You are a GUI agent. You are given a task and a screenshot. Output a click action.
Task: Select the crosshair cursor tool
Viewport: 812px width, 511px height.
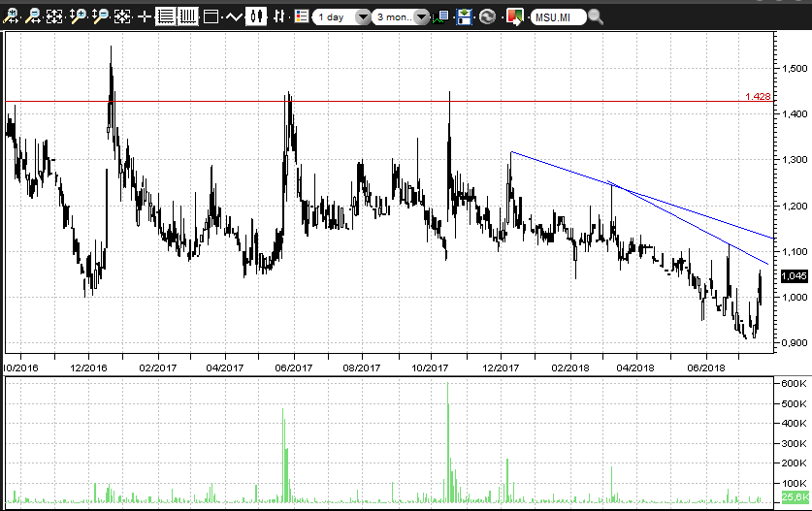pyautogui.click(x=145, y=16)
